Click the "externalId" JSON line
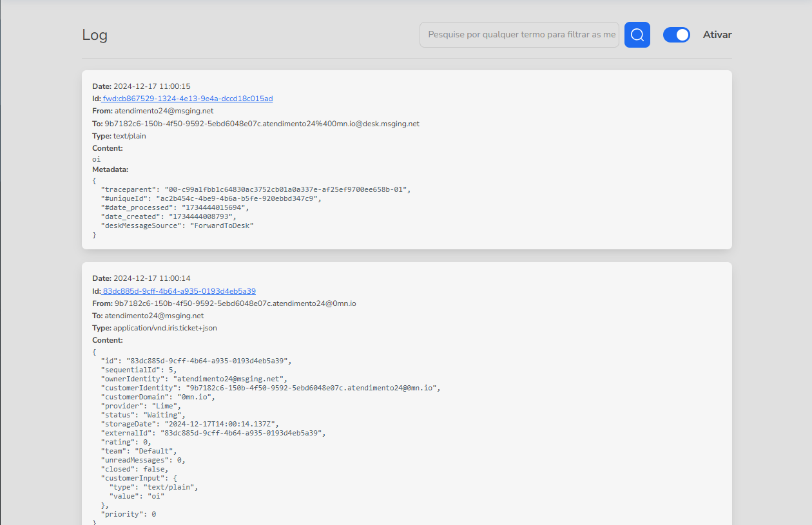Screen dimensions: 812x525 pos(213,433)
